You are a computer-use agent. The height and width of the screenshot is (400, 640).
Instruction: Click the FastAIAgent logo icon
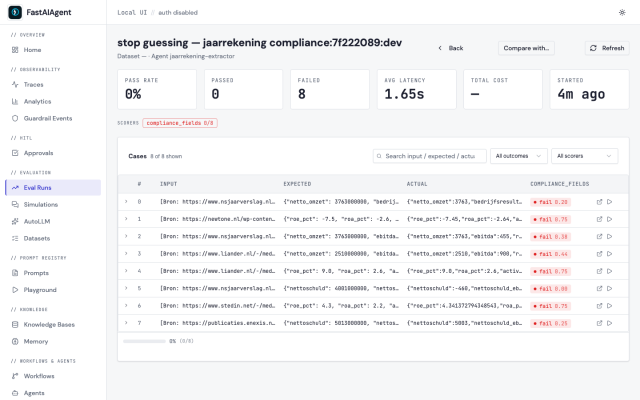coord(15,12)
